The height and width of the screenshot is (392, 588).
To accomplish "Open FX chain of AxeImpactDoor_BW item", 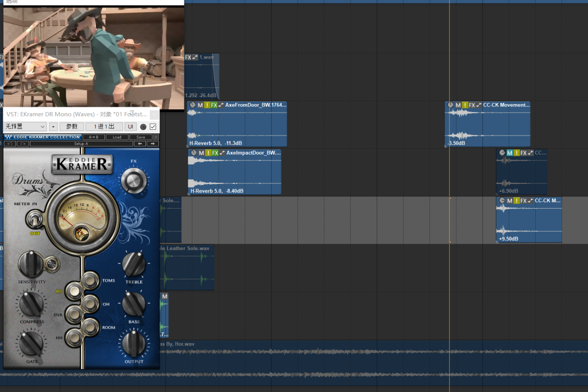I will point(215,153).
